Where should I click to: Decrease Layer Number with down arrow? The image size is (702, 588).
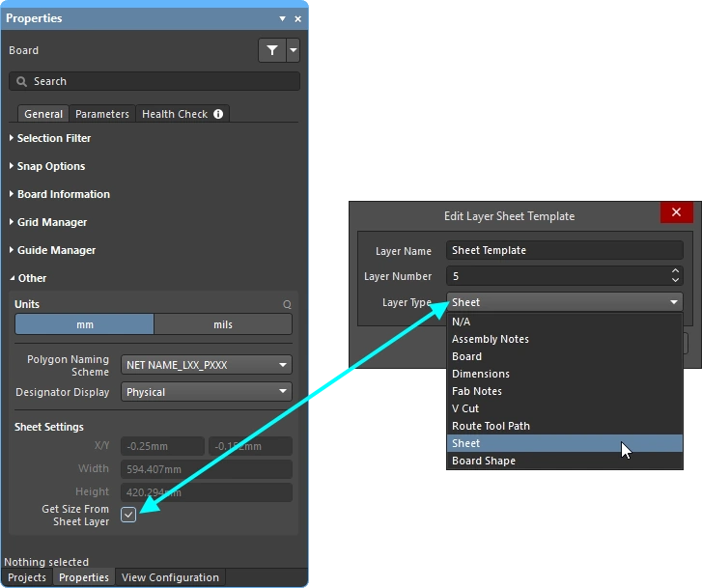[x=675, y=280]
